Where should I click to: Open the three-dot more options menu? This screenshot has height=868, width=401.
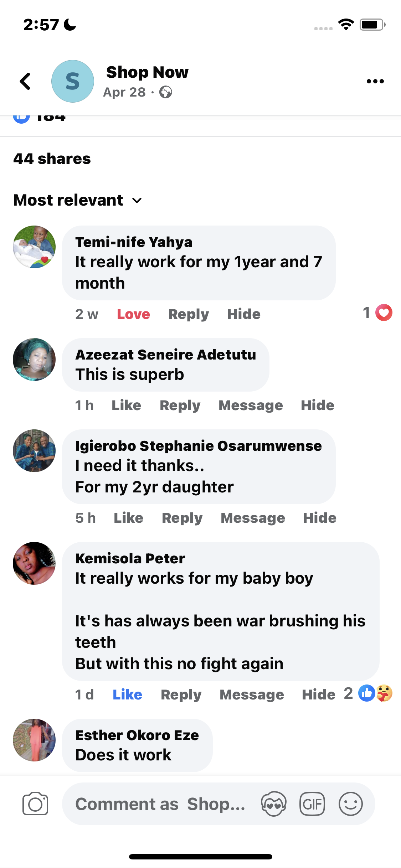(375, 81)
